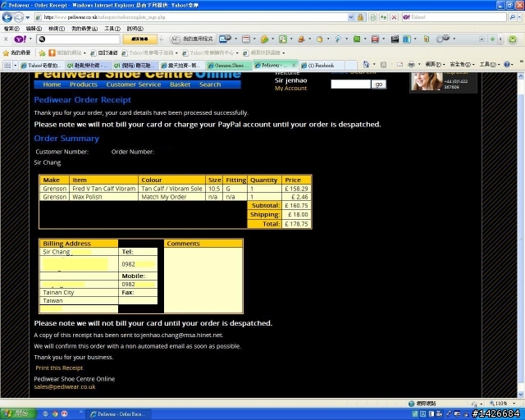Open the Customer Service navigation link
This screenshot has height=420, width=525.
[134, 84]
